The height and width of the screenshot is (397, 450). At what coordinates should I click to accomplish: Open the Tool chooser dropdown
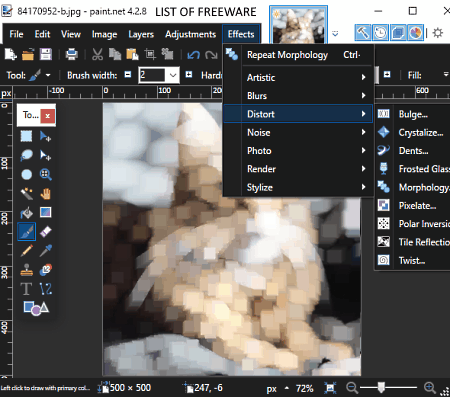point(48,75)
